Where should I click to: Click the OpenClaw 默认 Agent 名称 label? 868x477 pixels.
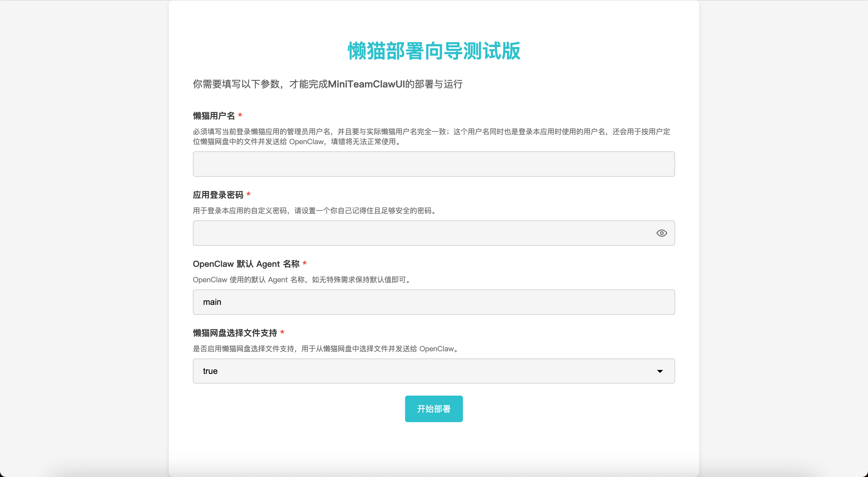tap(246, 264)
